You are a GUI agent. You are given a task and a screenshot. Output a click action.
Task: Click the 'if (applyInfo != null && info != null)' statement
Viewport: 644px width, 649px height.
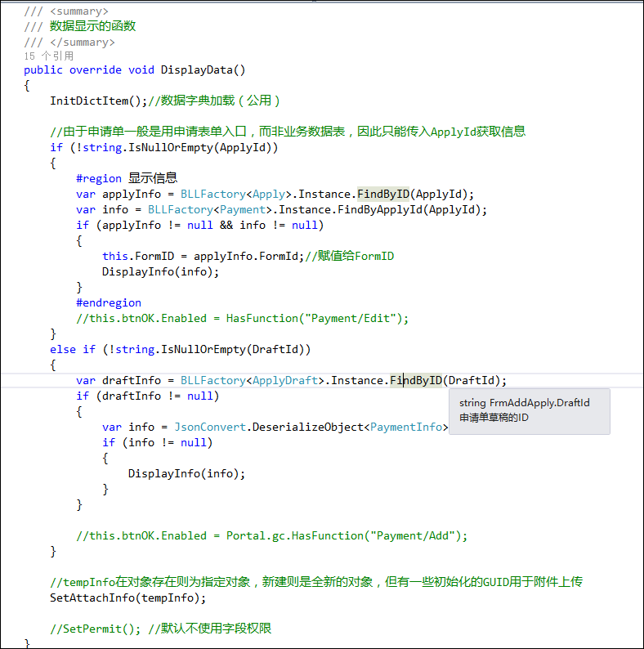pos(200,225)
